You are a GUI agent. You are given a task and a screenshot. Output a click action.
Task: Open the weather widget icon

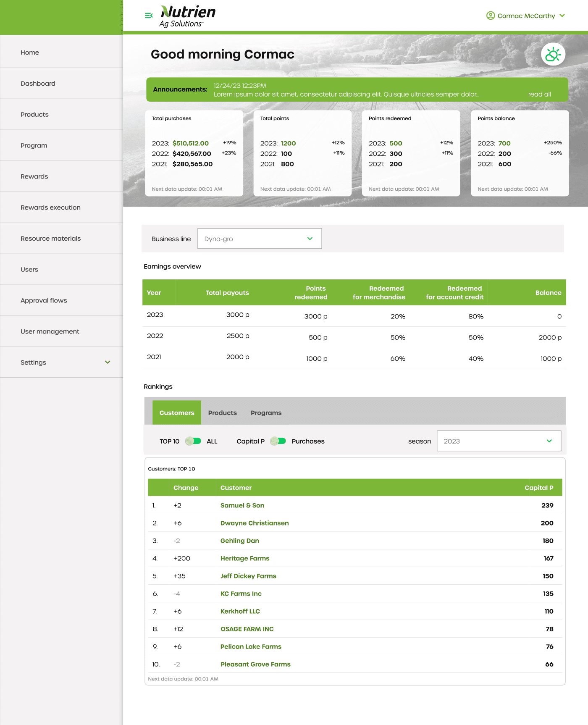pyautogui.click(x=553, y=54)
